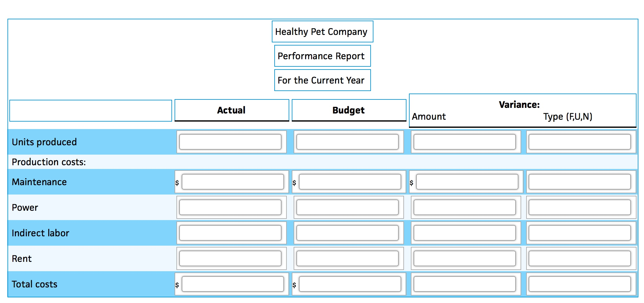
Task: Focus the Power row Variance Amount field
Action: (x=465, y=207)
